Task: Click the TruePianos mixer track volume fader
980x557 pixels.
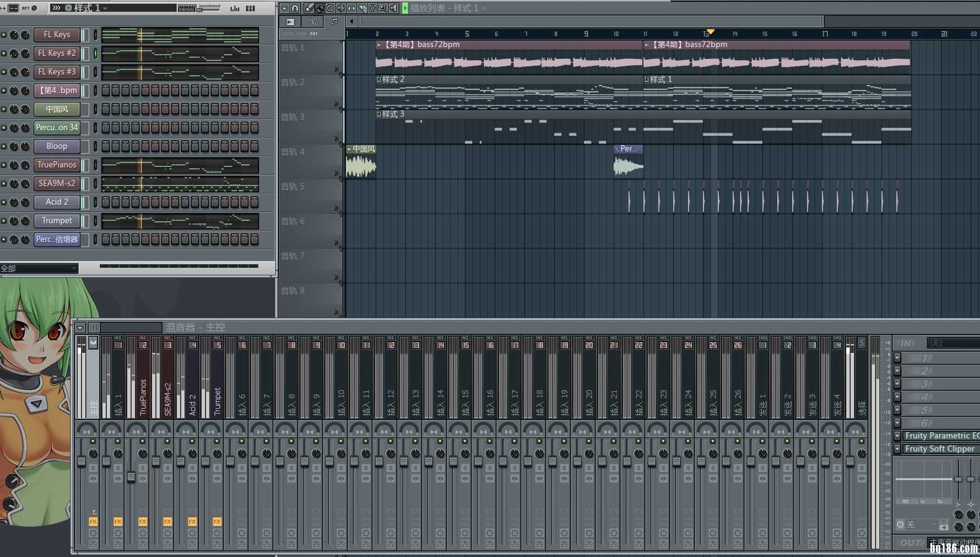Action: pyautogui.click(x=131, y=476)
